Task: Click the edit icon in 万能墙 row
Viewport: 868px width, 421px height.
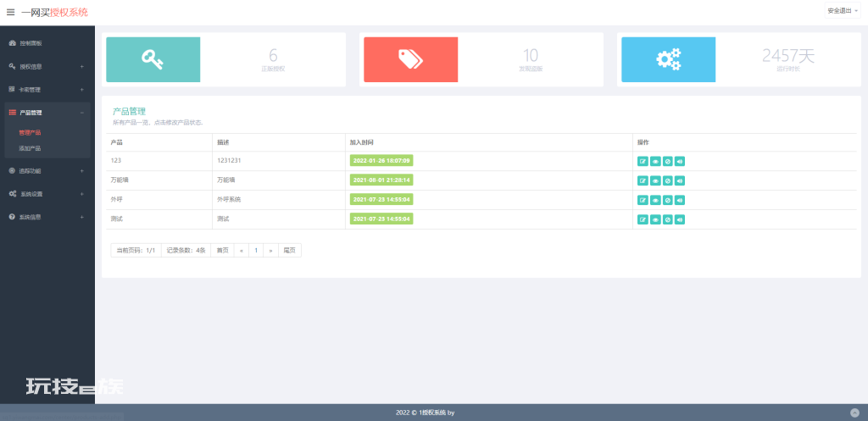Action: [643, 181]
